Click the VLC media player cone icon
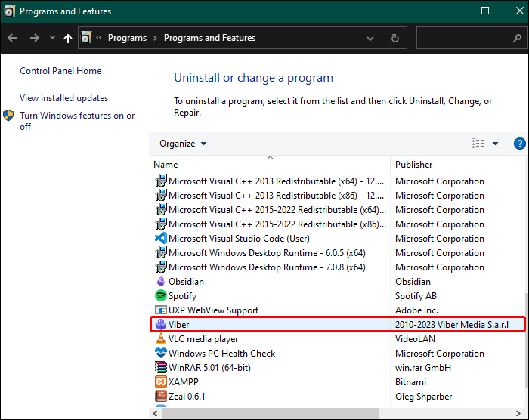The width and height of the screenshot is (529, 420). (160, 339)
